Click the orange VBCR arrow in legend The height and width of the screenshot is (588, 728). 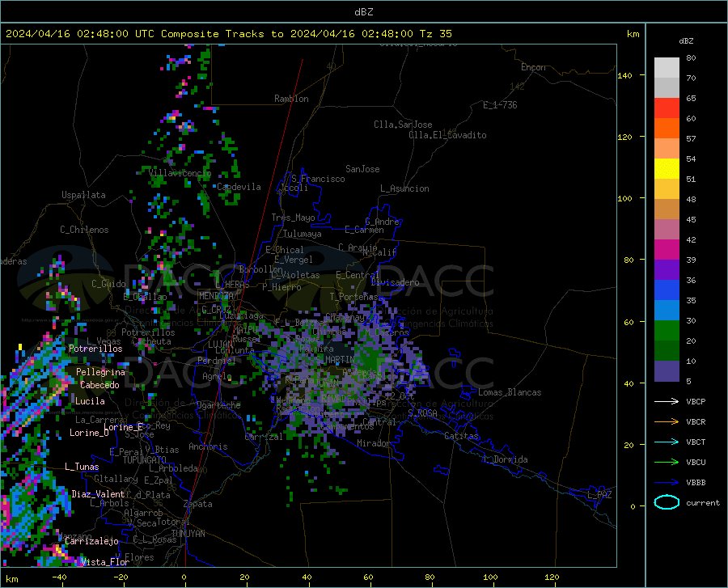tap(667, 422)
